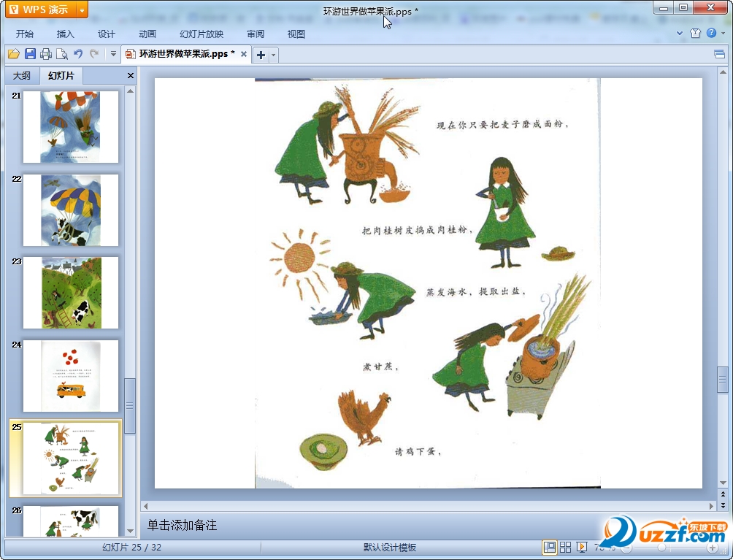Open the 开始 ribbon tab
The width and height of the screenshot is (733, 560).
pos(25,34)
